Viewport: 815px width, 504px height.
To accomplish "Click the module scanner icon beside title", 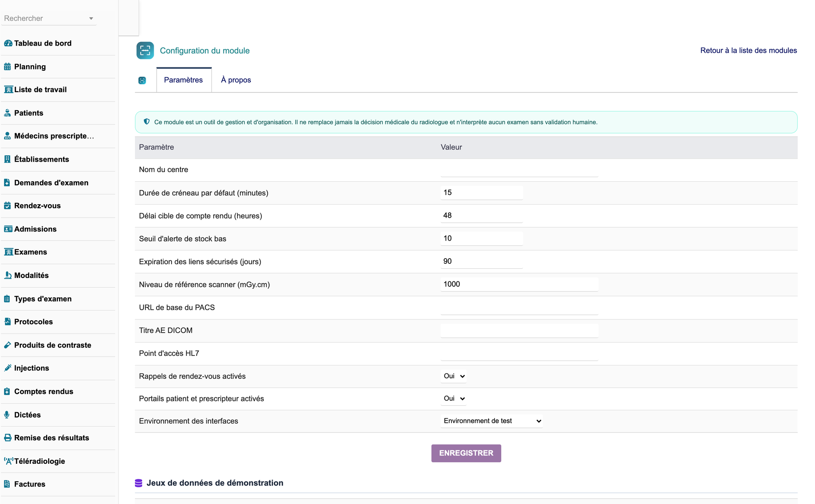I will 145,51.
